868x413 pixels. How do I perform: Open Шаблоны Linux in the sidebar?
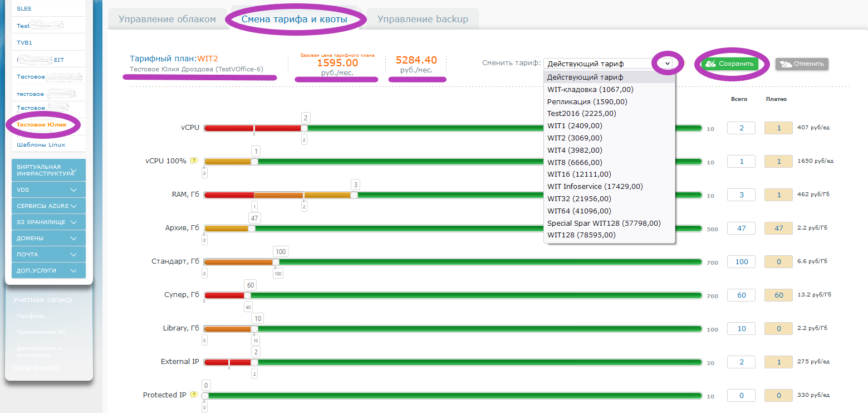tap(41, 144)
